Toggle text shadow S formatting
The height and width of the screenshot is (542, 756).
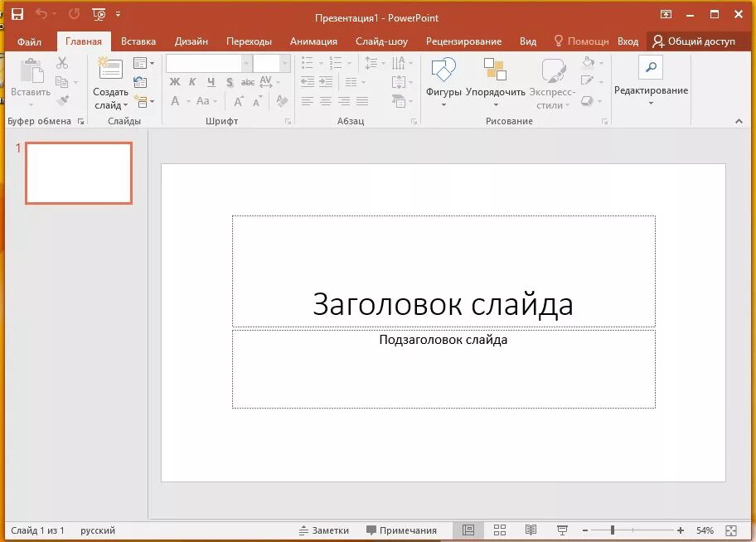pos(230,82)
